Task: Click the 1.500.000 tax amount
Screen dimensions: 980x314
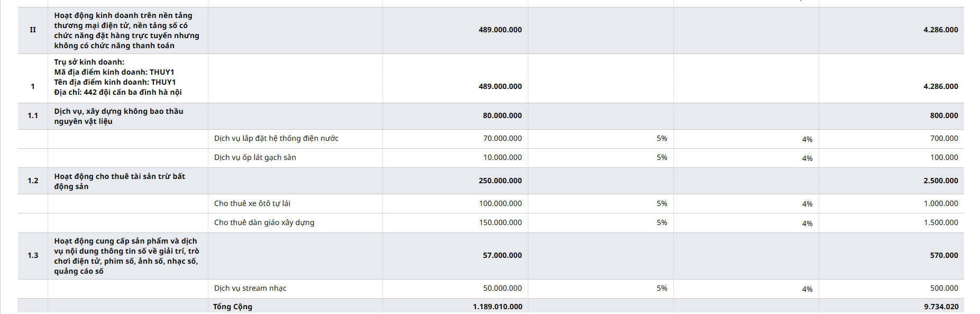Action: [941, 222]
